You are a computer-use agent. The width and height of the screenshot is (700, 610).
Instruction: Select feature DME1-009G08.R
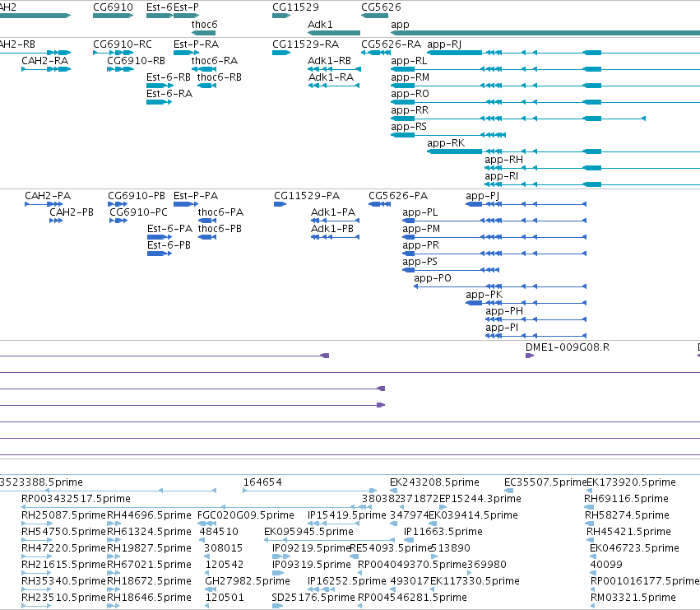(567, 347)
